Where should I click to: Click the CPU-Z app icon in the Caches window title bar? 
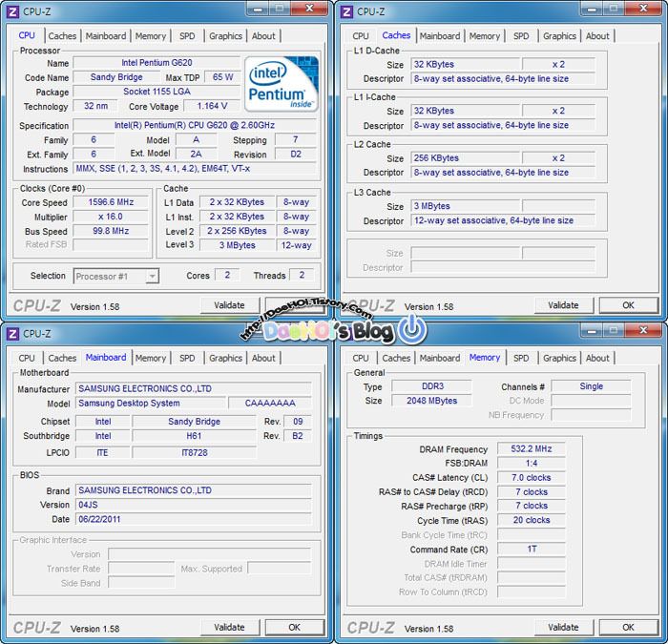(346, 11)
